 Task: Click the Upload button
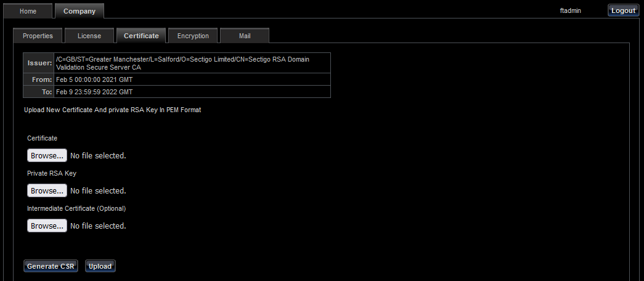[x=100, y=266]
